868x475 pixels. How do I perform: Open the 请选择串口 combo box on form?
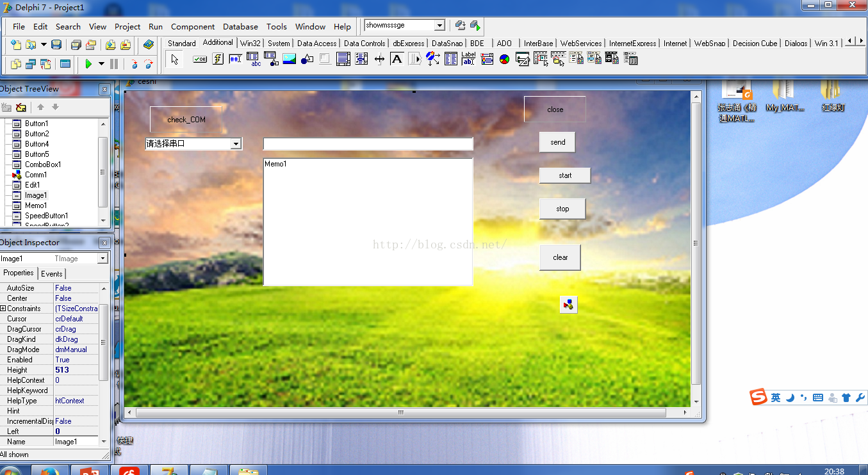tap(236, 144)
